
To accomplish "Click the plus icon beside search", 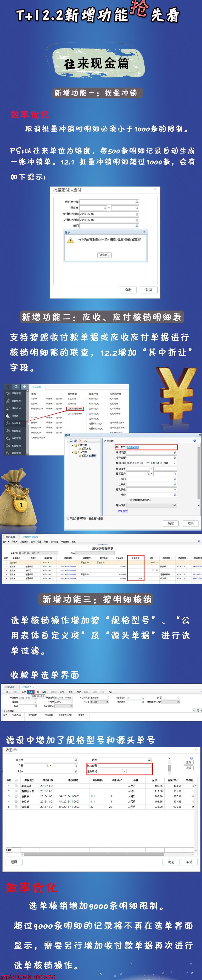I will point(24,386).
